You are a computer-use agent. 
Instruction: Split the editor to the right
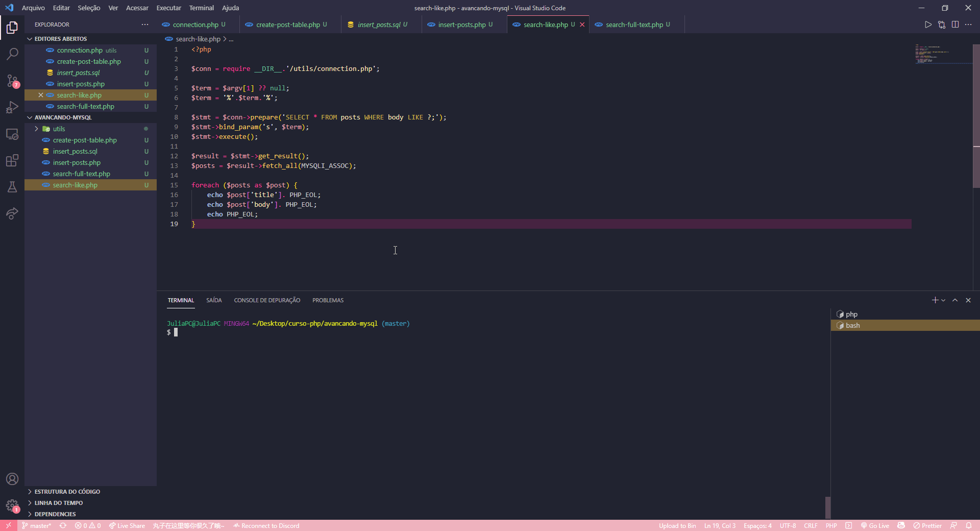[955, 25]
